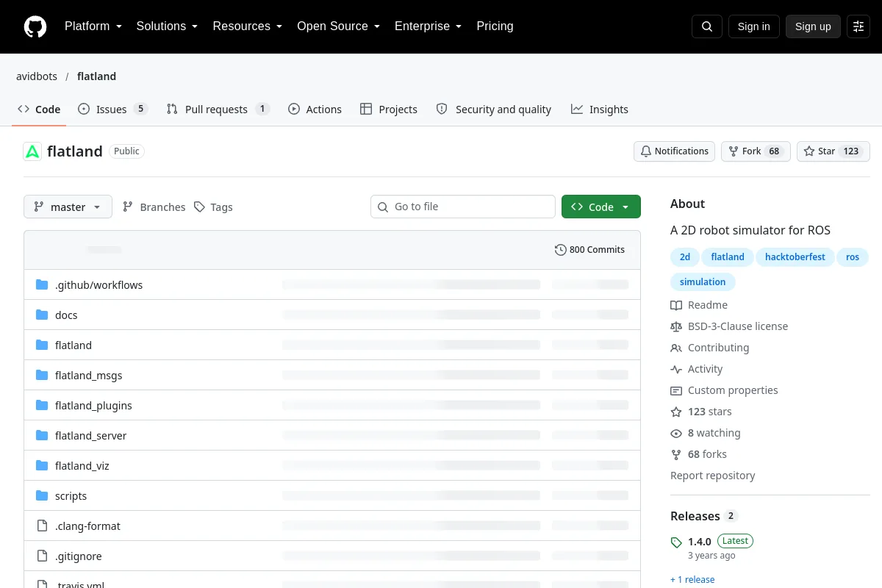Open the Pricing page
This screenshot has width=882, height=588.
(495, 26)
